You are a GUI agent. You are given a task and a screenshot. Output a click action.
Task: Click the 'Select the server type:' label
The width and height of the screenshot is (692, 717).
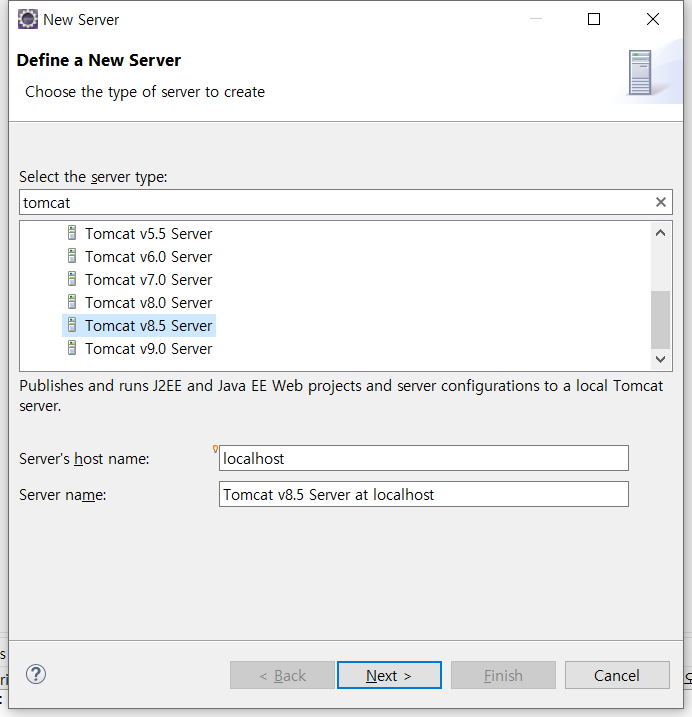pyautogui.click(x=93, y=177)
